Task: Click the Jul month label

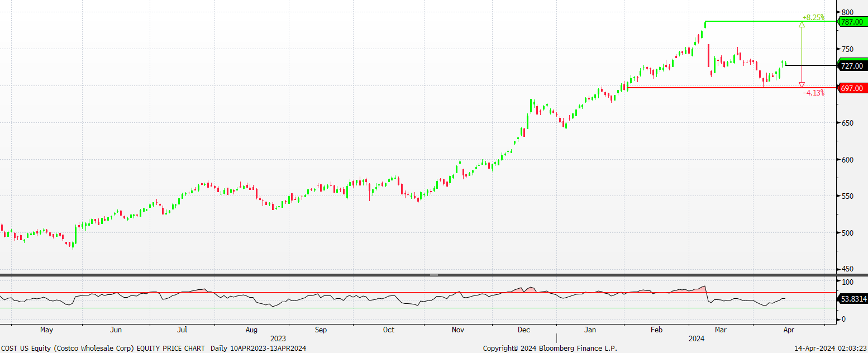Action: 183,330
